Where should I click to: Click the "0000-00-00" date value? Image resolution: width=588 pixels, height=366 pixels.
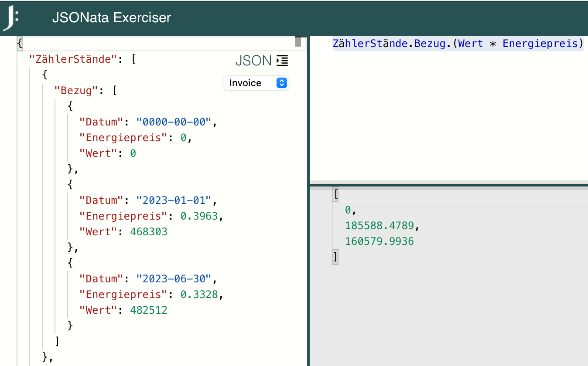point(174,122)
